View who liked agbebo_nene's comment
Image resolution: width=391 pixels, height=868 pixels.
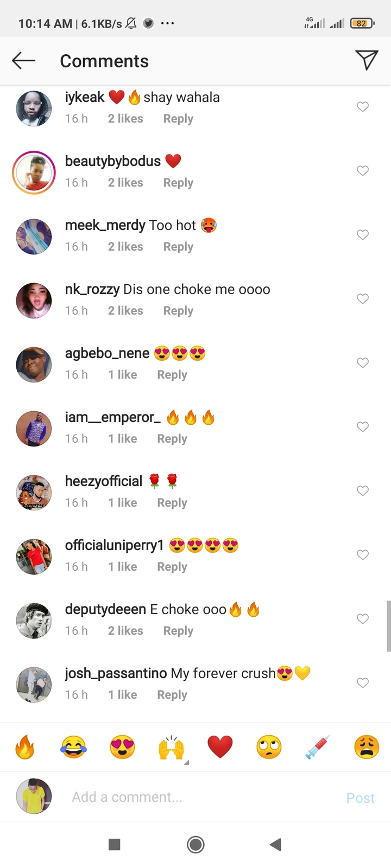point(122,375)
